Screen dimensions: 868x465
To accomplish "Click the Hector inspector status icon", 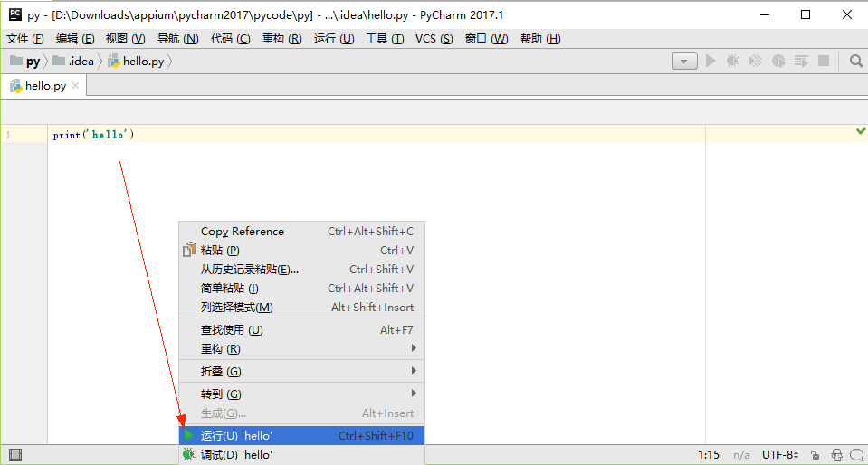I will (x=837, y=455).
